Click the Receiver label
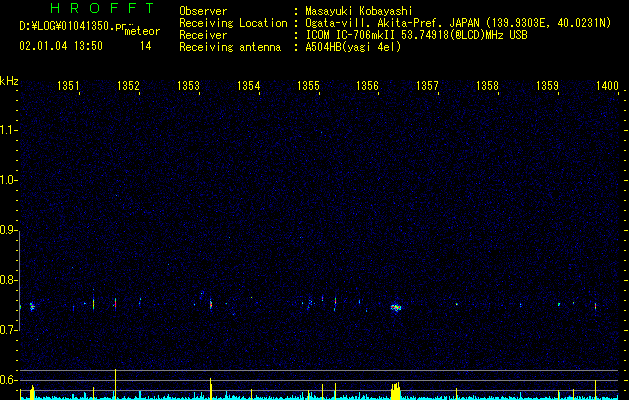Screen dimensions: 629x400 pos(203,35)
